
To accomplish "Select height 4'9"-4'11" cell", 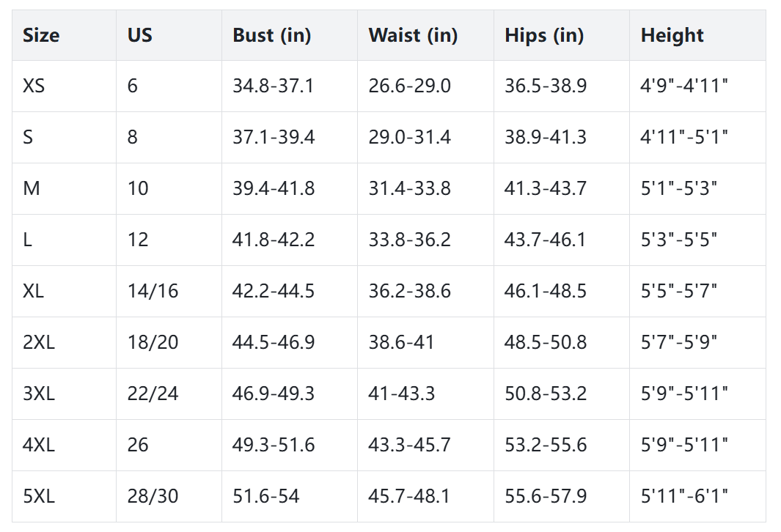I will pos(683,86).
